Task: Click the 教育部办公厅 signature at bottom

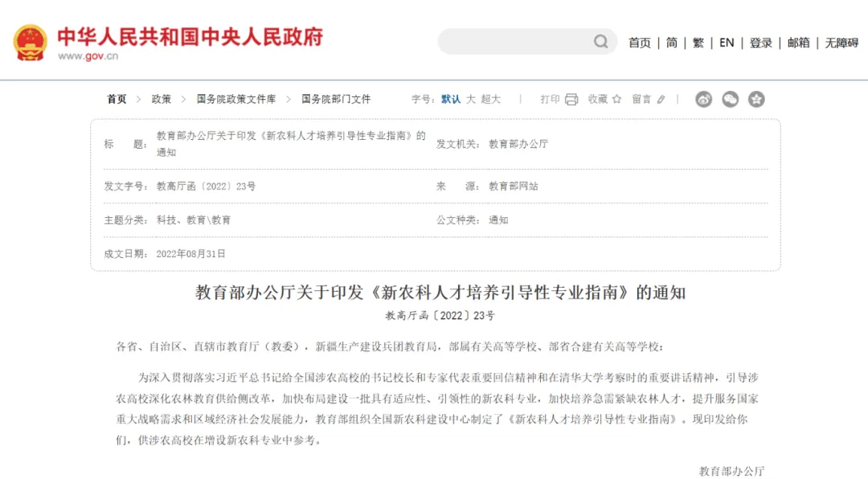Action: [x=732, y=471]
